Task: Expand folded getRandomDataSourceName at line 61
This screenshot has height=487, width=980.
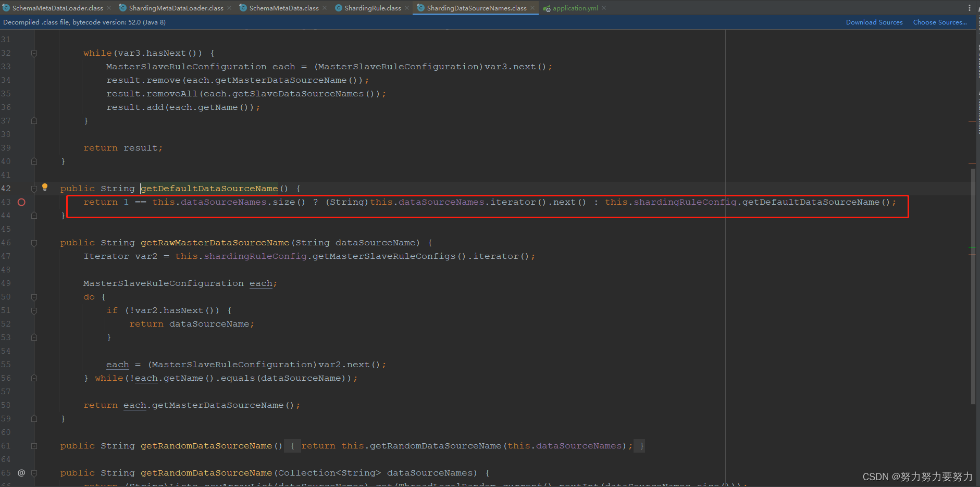Action: coord(34,446)
